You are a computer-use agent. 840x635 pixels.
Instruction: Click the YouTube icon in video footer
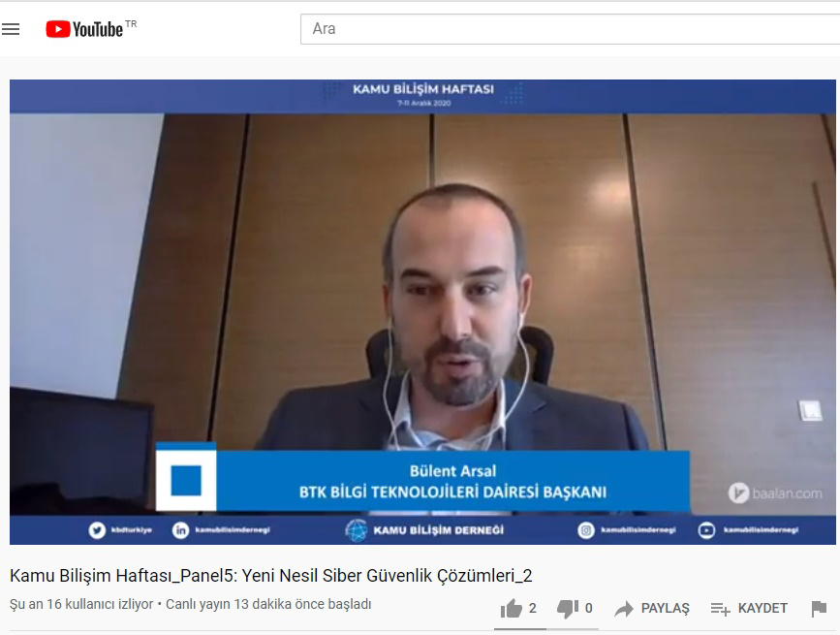tap(707, 530)
